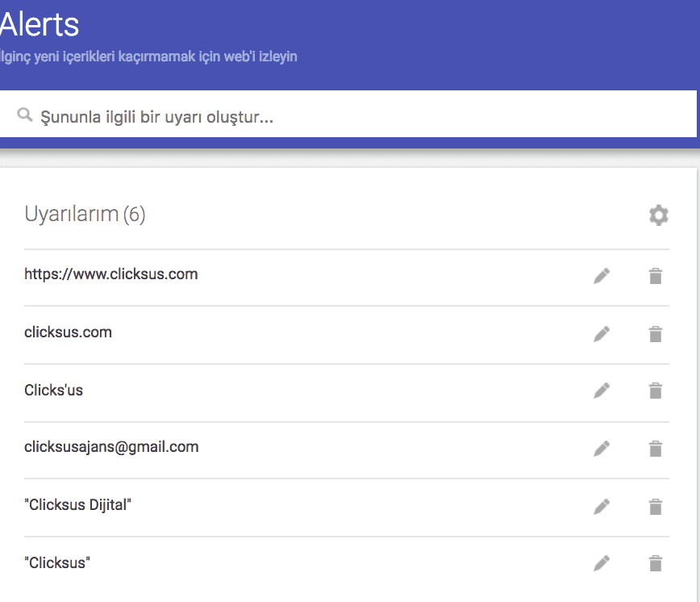The image size is (700, 602).
Task: Delete the https://www.clicksus.com alert
Action: pos(655,275)
